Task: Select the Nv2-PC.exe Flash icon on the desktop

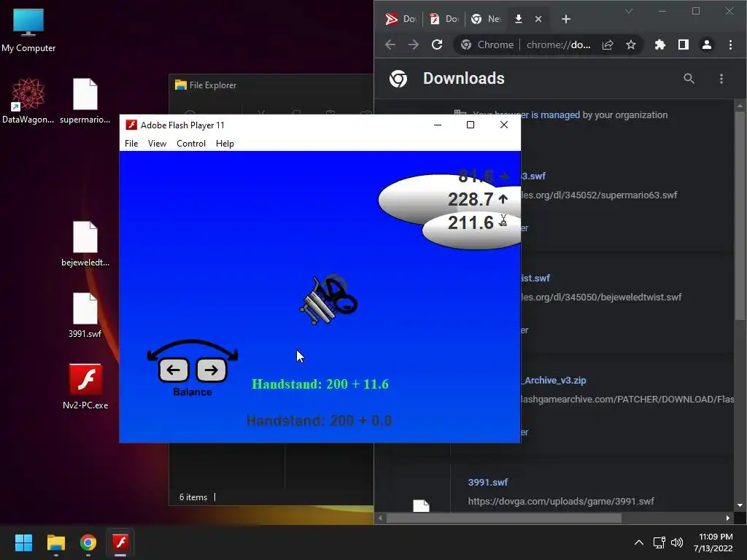Action: pos(85,386)
